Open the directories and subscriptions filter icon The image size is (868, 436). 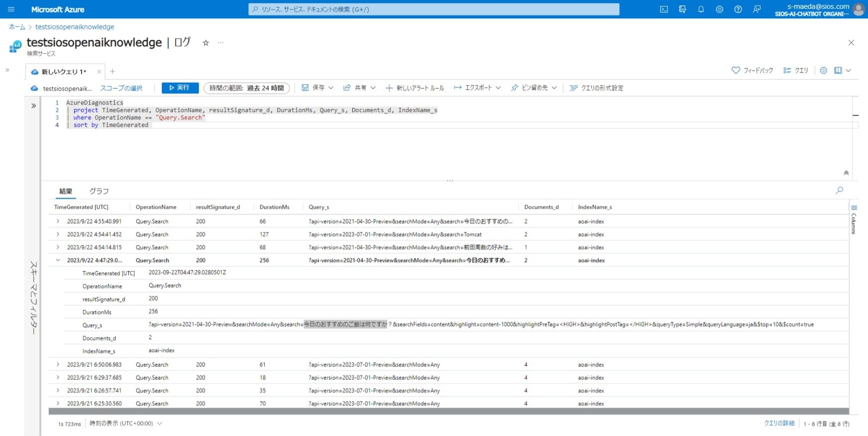click(x=682, y=9)
